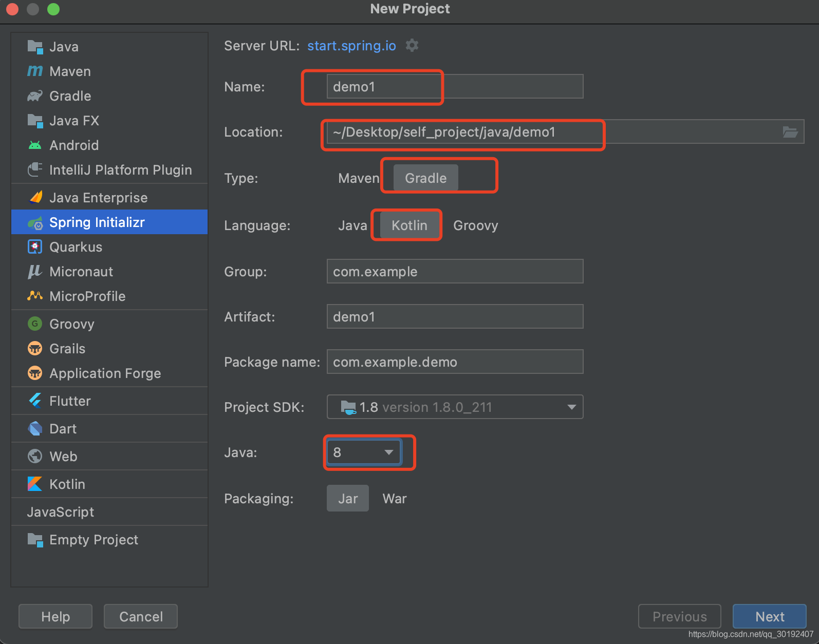Viewport: 819px width, 644px height.
Task: Click the Android robot icon
Action: pyautogui.click(x=35, y=145)
